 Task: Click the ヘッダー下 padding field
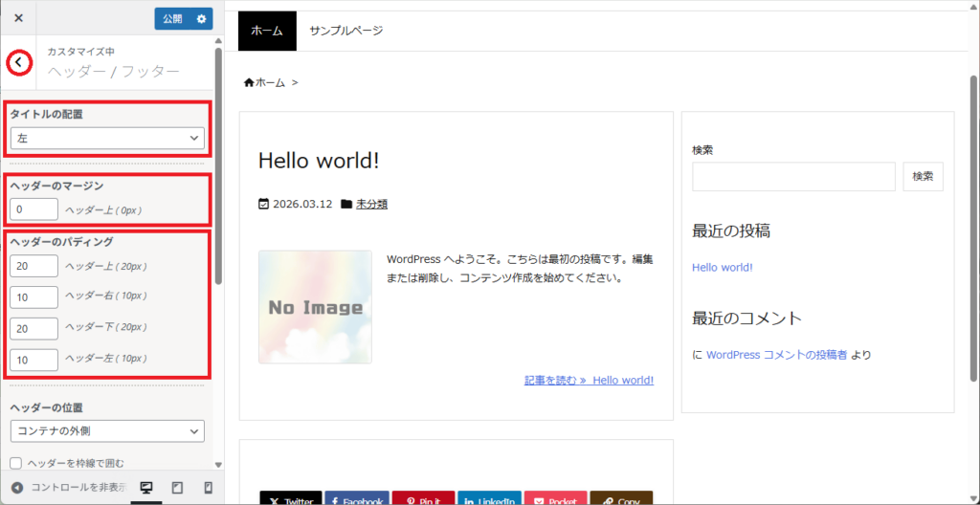point(33,328)
